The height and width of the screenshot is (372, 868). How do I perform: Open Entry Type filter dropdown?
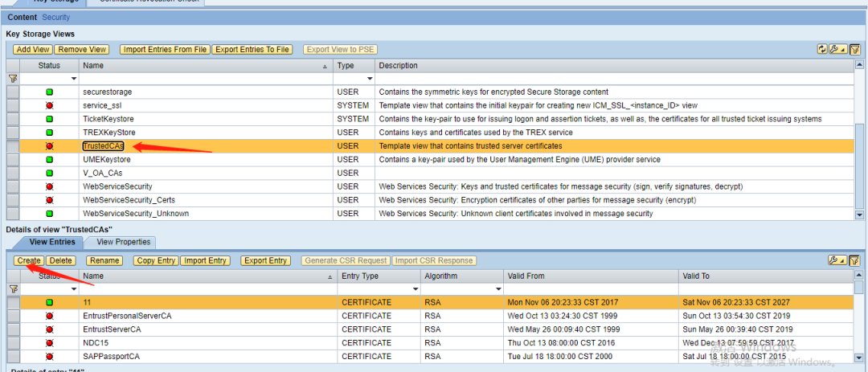coord(416,289)
